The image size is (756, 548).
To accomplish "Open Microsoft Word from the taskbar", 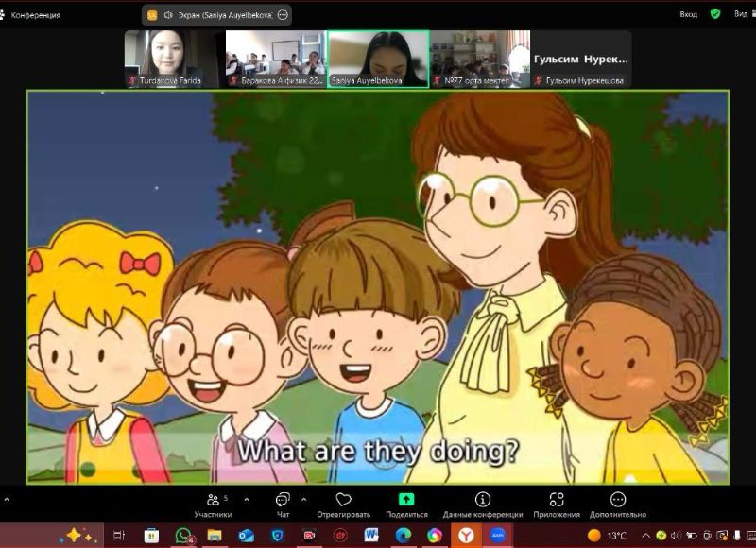I will [x=371, y=536].
